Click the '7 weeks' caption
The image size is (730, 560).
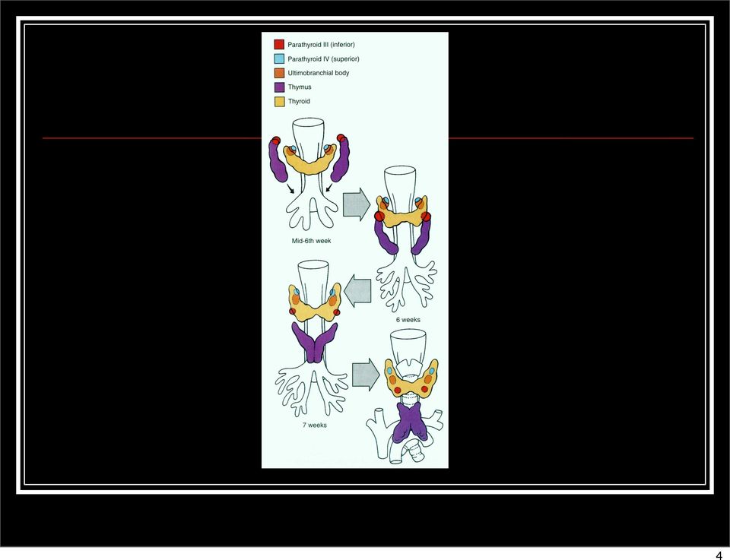pyautogui.click(x=315, y=425)
